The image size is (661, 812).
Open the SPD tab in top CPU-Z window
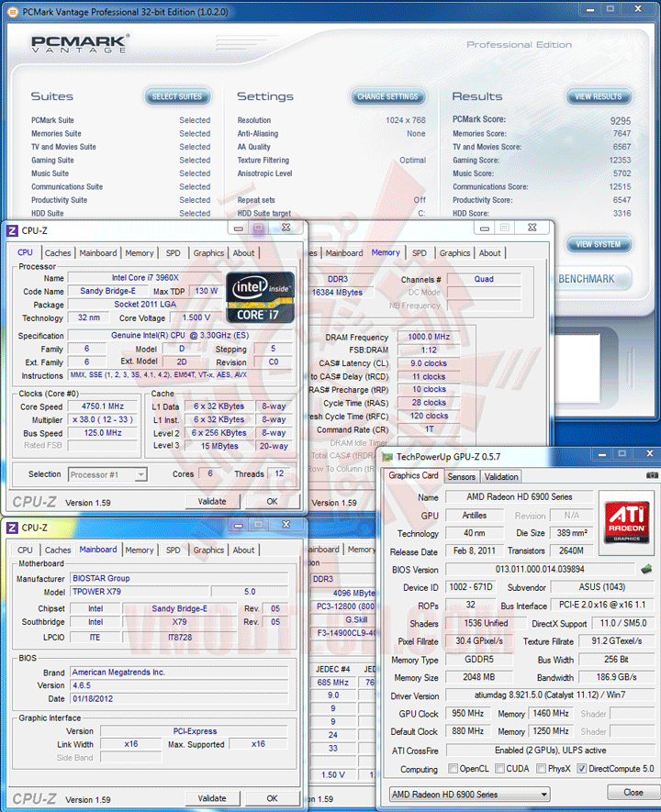point(173,253)
